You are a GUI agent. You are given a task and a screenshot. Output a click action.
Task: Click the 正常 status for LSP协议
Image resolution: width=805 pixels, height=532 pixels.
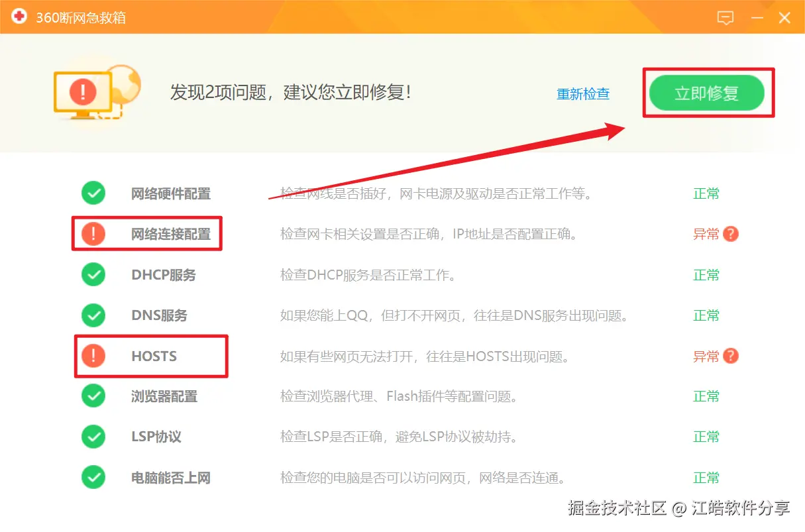(x=706, y=437)
